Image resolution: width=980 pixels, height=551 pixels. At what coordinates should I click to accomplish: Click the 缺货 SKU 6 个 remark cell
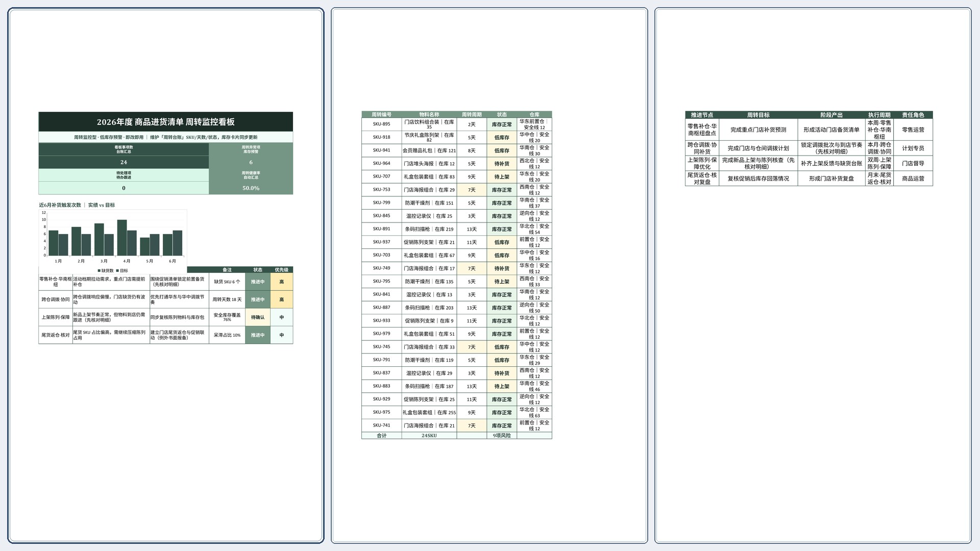227,282
